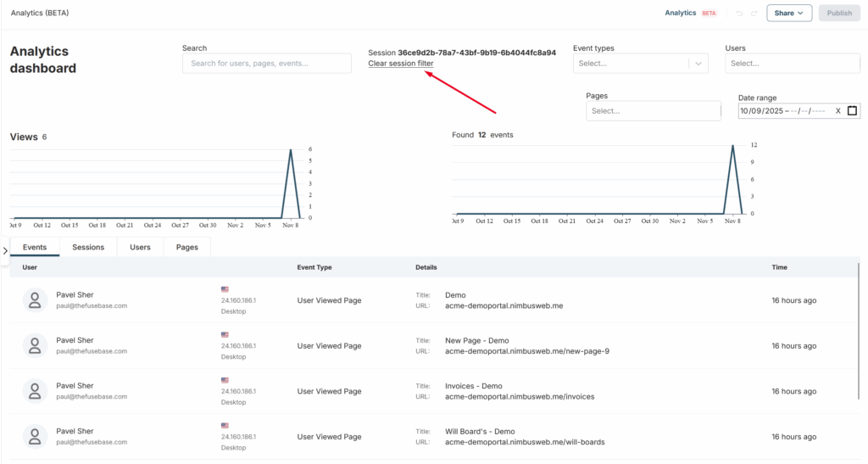
Task: Click the US flag in the New Page row
Action: tap(225, 334)
